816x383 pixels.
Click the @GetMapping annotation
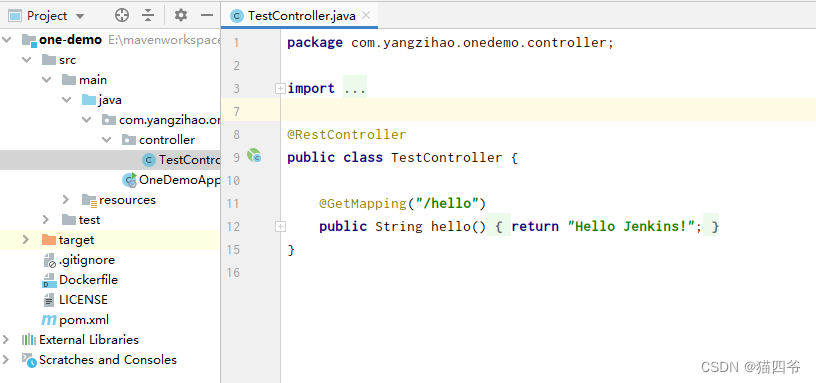tap(363, 203)
